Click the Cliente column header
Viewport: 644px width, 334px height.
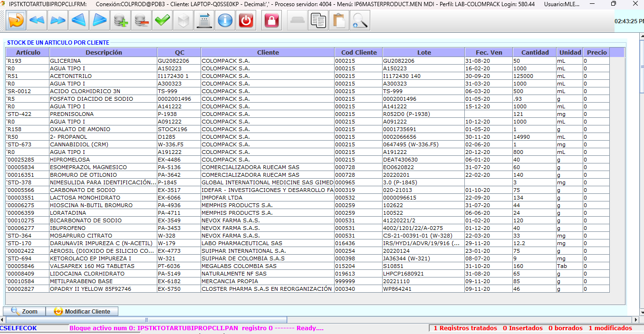pyautogui.click(x=268, y=52)
